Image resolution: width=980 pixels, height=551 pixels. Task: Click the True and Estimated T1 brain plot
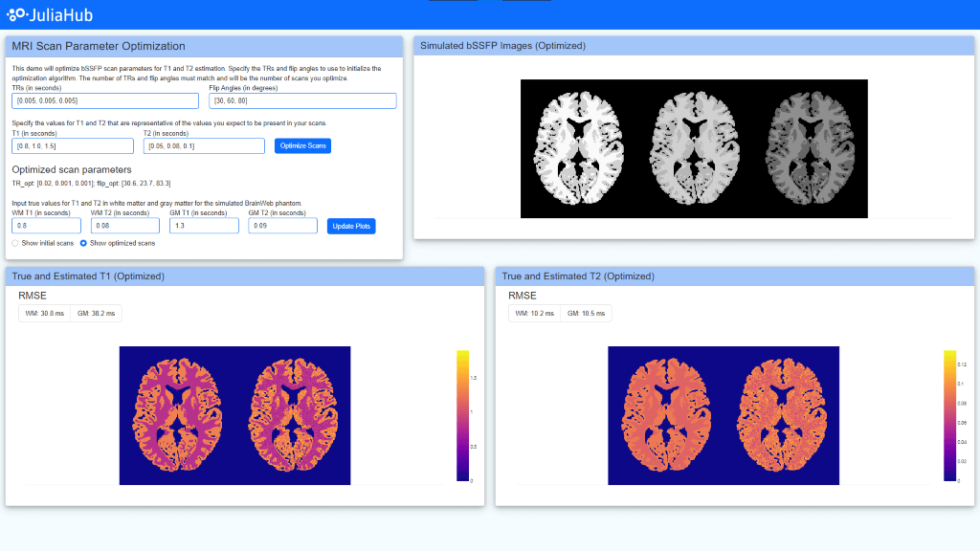[234, 415]
